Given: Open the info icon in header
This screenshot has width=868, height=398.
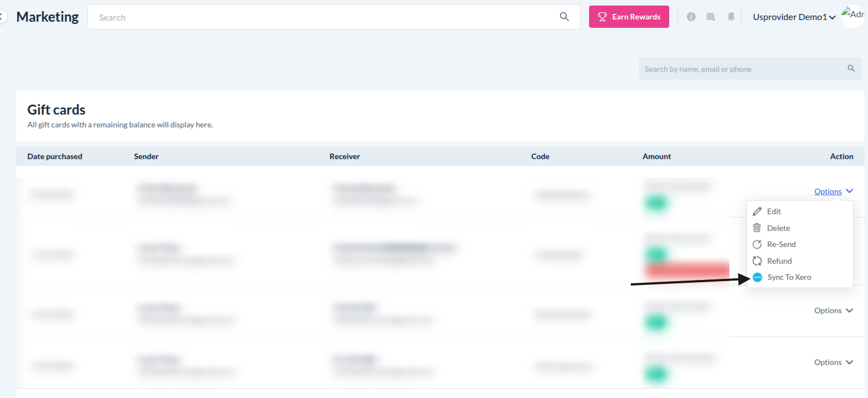Looking at the screenshot, I should (x=692, y=17).
